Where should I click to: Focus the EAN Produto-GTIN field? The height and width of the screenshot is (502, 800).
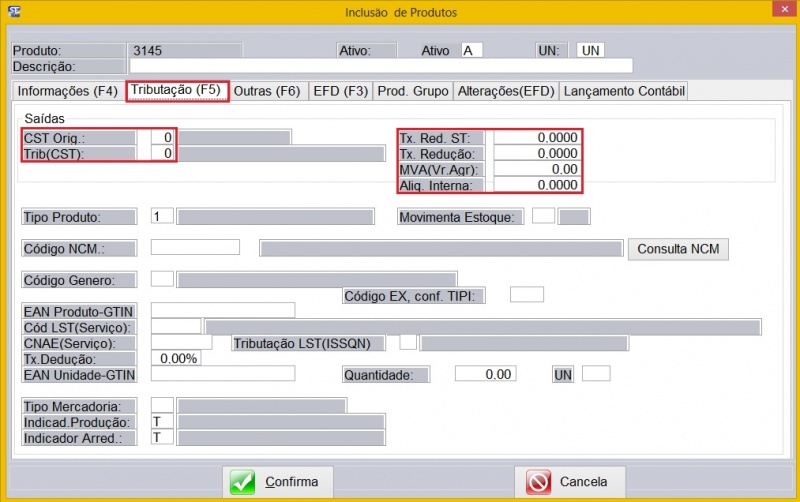click(222, 311)
